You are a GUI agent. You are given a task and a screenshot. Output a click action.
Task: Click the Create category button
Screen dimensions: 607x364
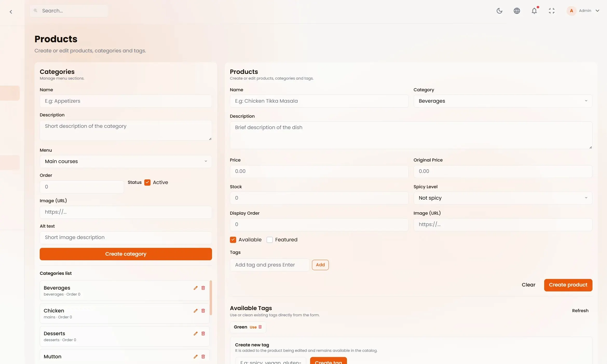tap(126, 254)
